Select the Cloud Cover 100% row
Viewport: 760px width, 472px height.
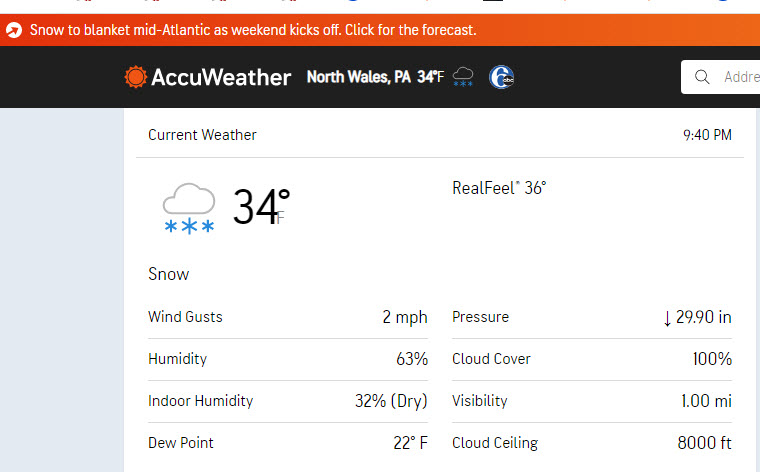click(592, 359)
